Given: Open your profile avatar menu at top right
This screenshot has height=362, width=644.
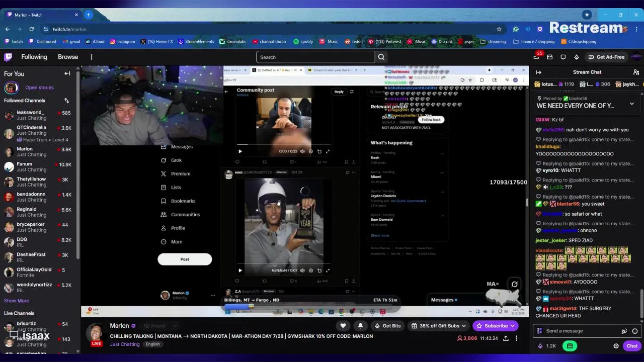Looking at the screenshot, I should 635,57.
